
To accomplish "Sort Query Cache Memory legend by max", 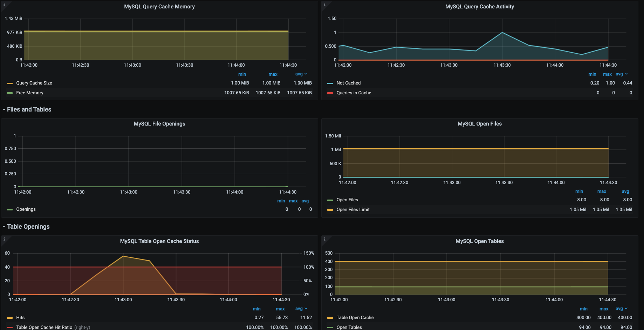I will point(273,74).
